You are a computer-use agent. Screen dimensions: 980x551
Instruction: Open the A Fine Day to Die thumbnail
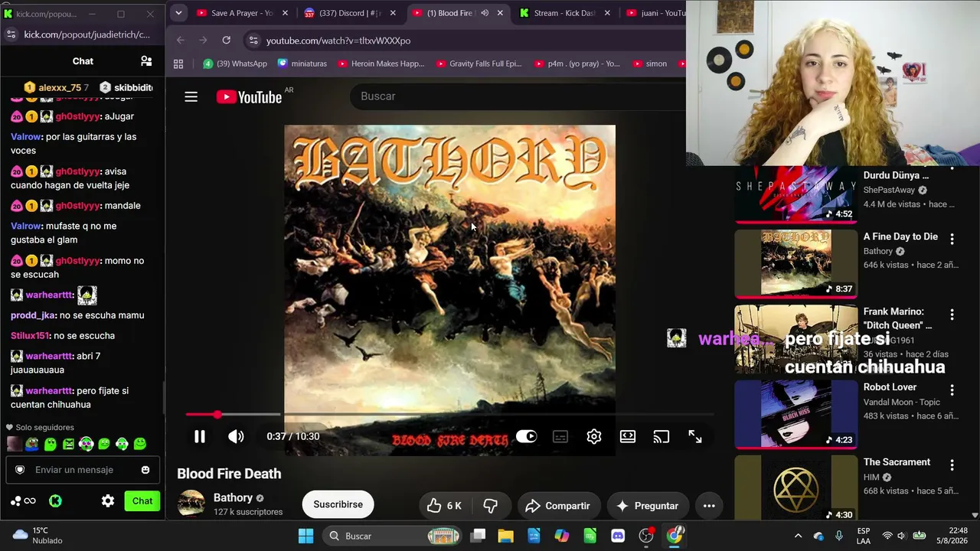tap(796, 263)
